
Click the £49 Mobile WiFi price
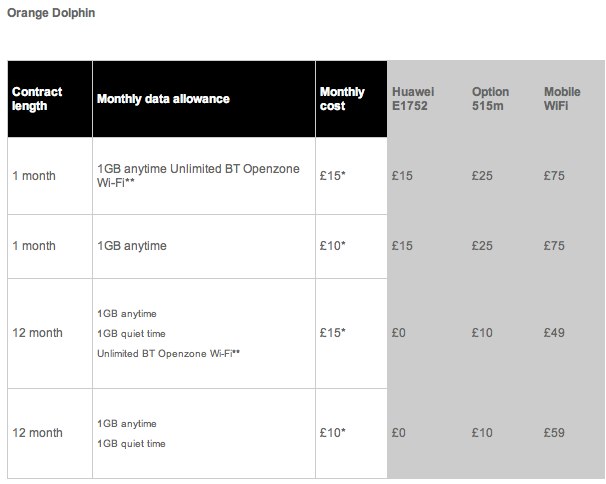point(554,333)
